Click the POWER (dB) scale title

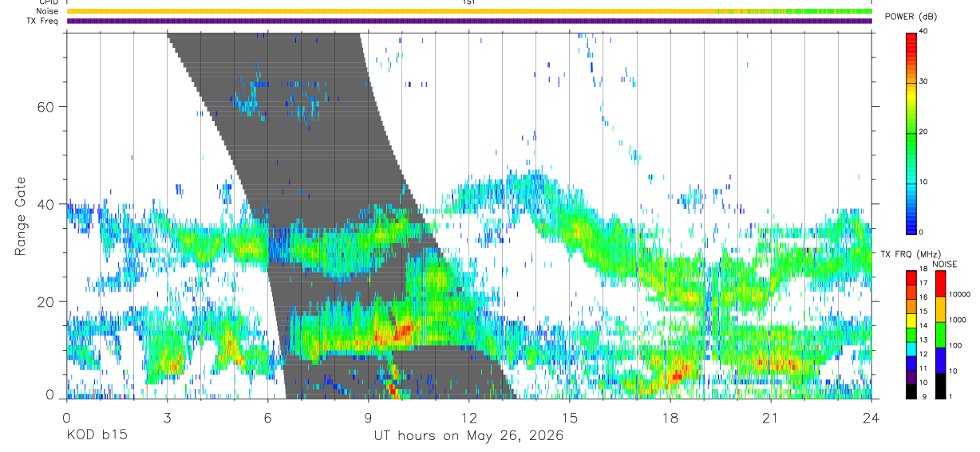pyautogui.click(x=911, y=17)
